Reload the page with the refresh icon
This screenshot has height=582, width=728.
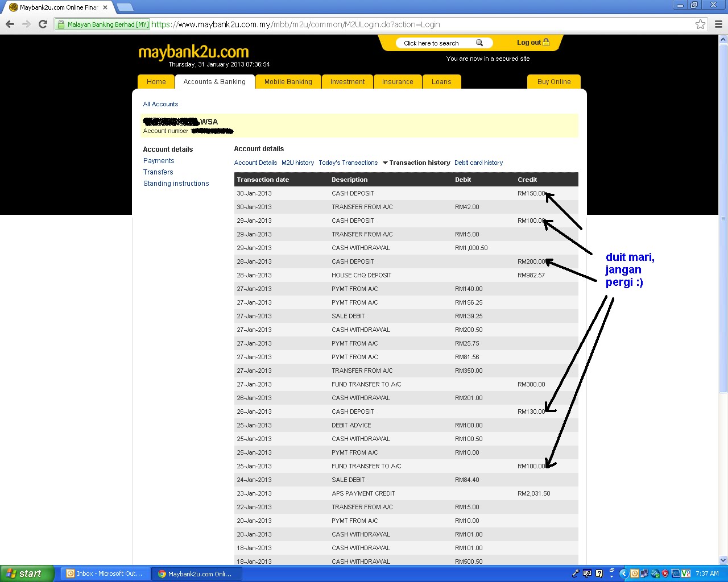click(43, 24)
